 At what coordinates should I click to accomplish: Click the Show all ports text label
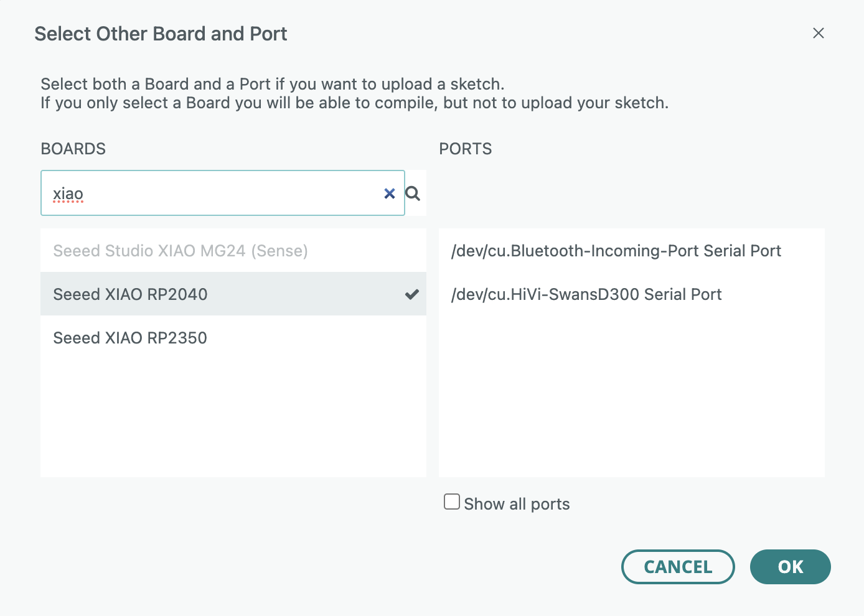coord(517,503)
